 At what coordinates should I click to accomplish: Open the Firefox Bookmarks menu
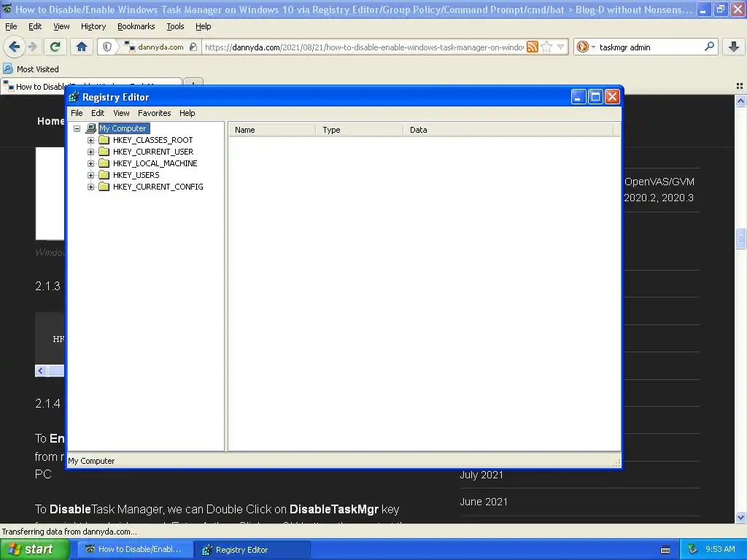(136, 26)
